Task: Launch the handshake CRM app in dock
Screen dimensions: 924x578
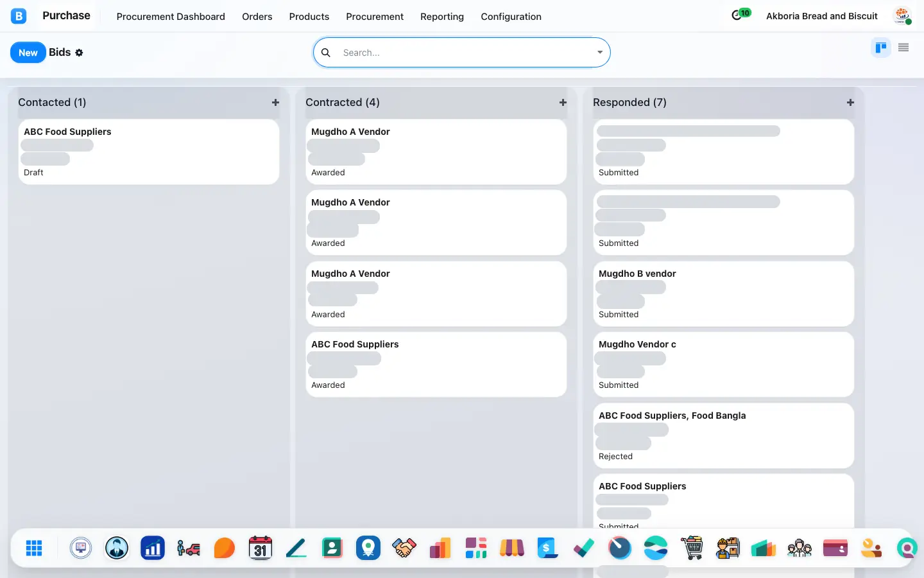Action: pyautogui.click(x=404, y=548)
